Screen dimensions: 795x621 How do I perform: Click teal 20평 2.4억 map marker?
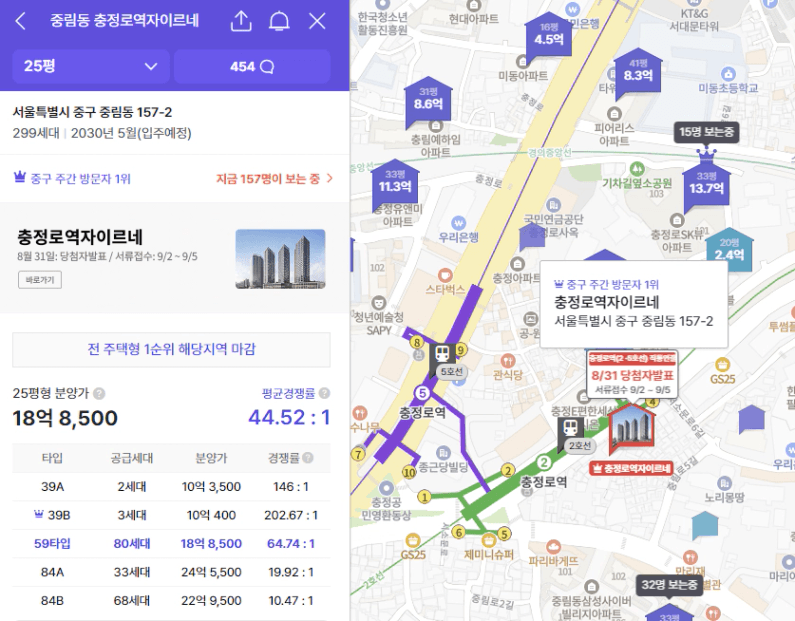pos(729,250)
